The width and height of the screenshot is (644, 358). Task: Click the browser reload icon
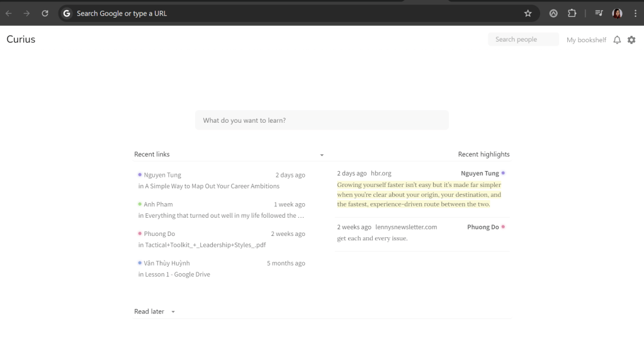(45, 13)
